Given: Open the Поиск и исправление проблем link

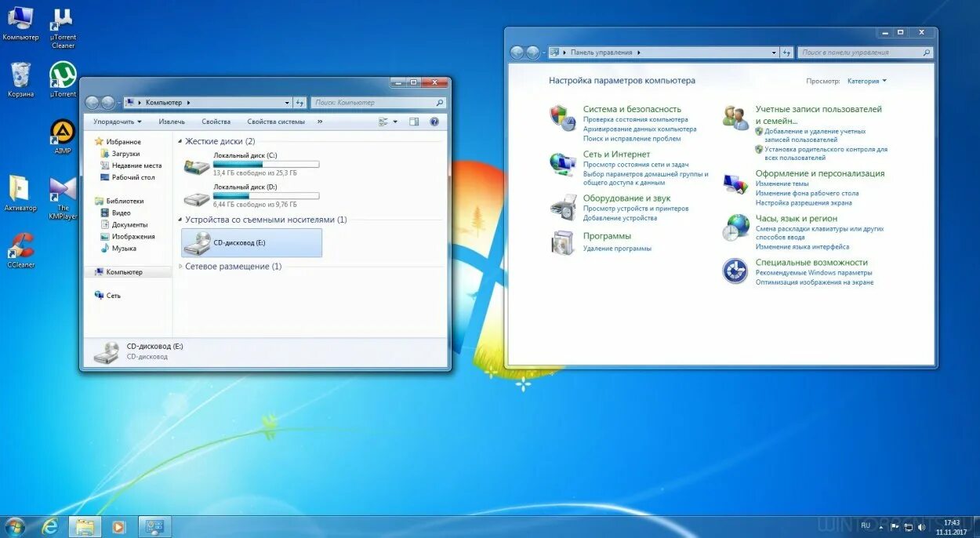Looking at the screenshot, I should (x=632, y=139).
